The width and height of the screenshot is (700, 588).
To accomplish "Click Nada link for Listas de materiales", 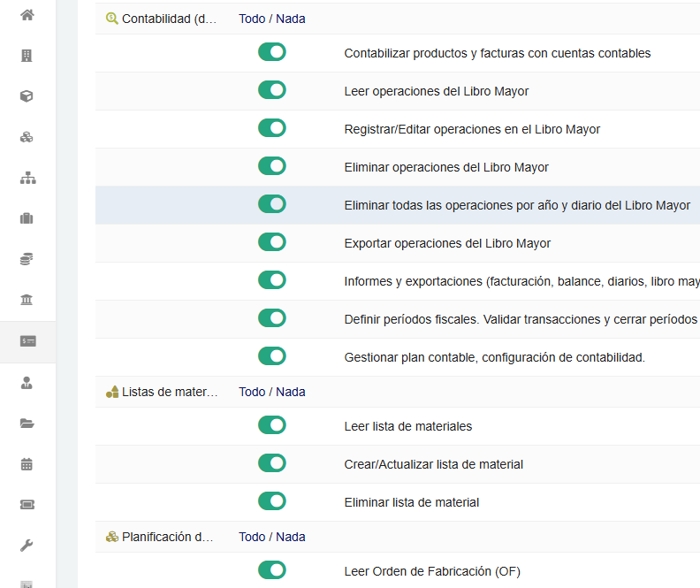I will pos(291,392).
